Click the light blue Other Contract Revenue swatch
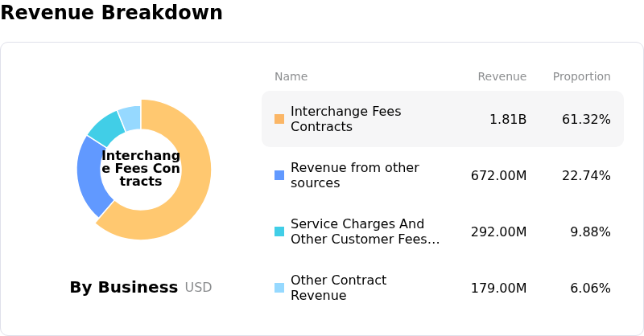This screenshot has width=644, height=336. (x=279, y=288)
